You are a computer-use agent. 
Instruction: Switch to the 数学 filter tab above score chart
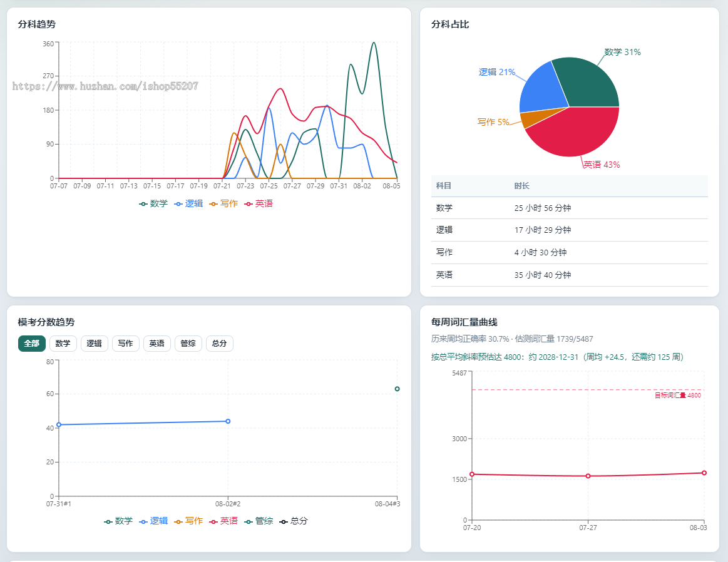point(63,344)
